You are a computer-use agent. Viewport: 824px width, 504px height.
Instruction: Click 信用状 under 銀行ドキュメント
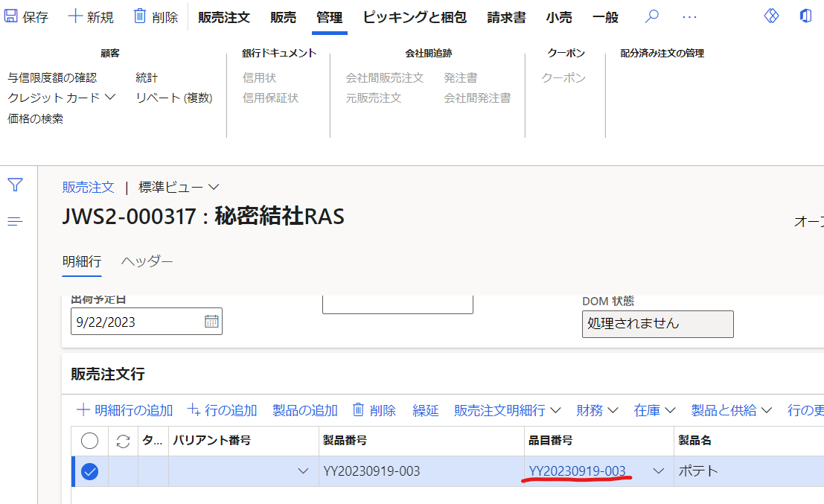(x=259, y=77)
